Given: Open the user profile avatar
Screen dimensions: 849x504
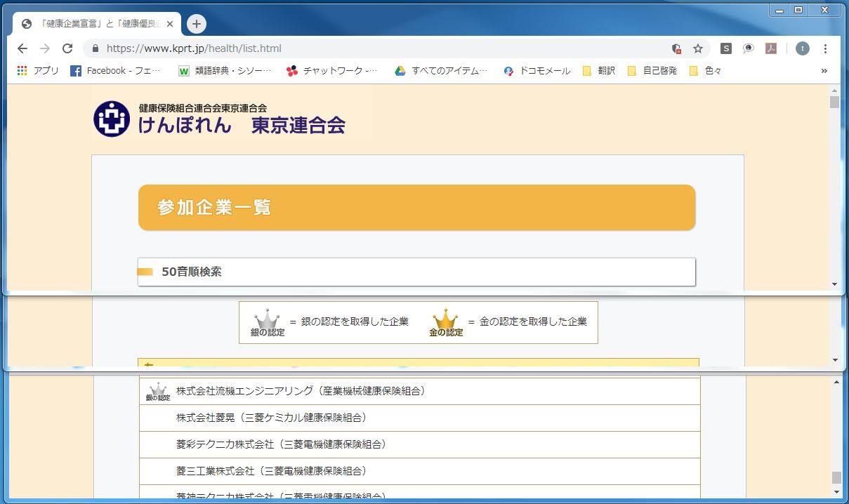Looking at the screenshot, I should (803, 48).
